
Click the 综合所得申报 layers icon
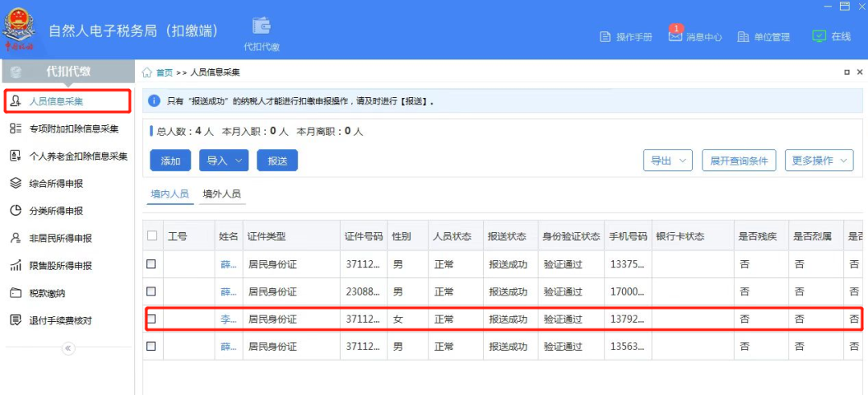pos(16,183)
